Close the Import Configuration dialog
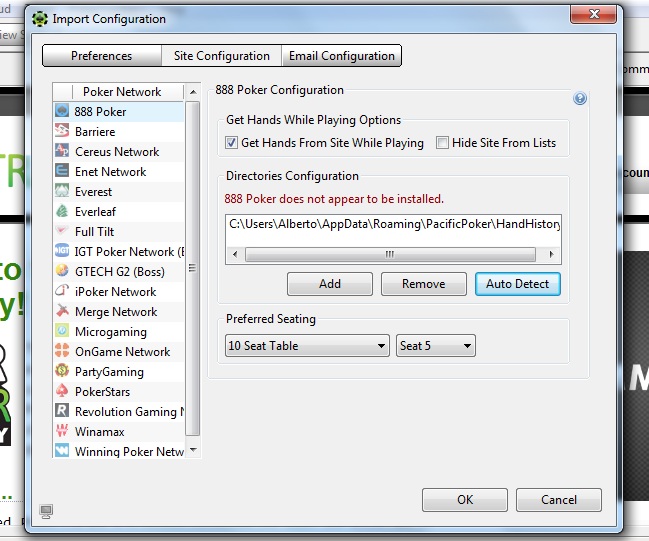Screen dimensions: 649x541 tap(594, 14)
